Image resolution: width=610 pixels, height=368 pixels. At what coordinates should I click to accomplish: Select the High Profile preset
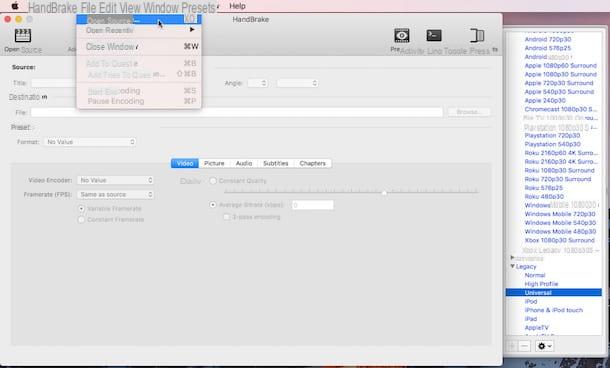tap(541, 284)
